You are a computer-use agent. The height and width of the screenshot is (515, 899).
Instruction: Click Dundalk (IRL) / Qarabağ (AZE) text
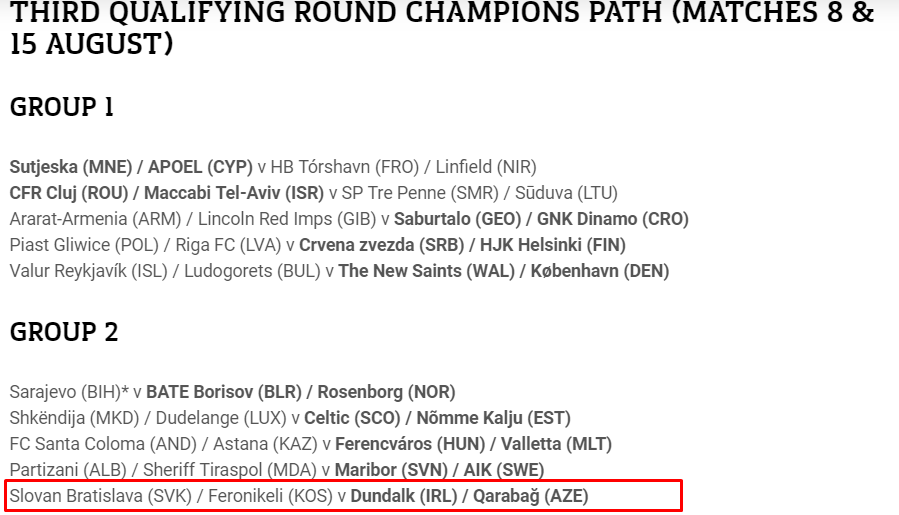(469, 496)
